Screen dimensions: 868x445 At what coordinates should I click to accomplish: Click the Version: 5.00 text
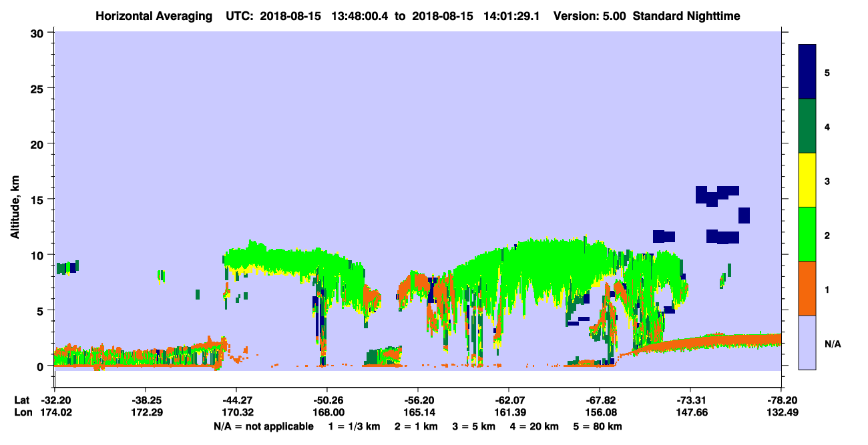point(590,15)
